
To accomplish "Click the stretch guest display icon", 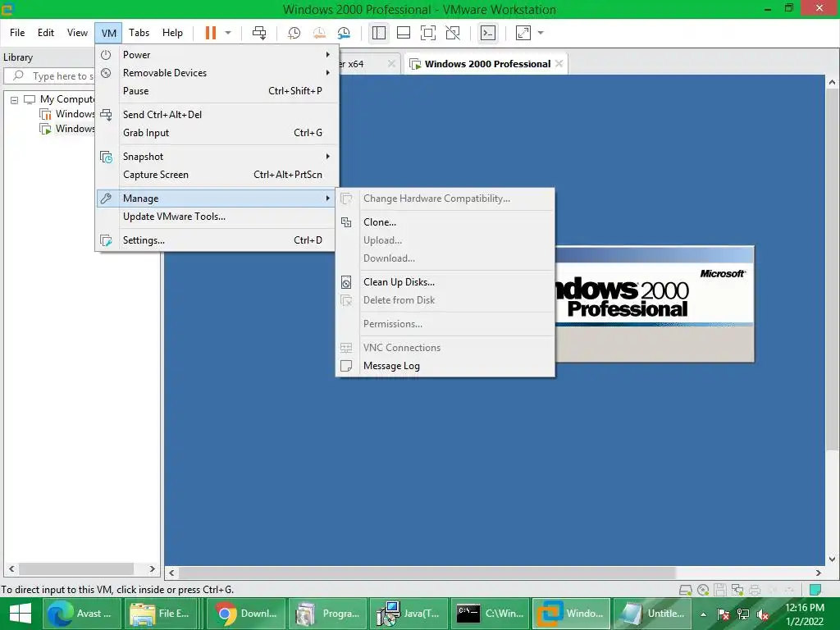I will pyautogui.click(x=523, y=33).
